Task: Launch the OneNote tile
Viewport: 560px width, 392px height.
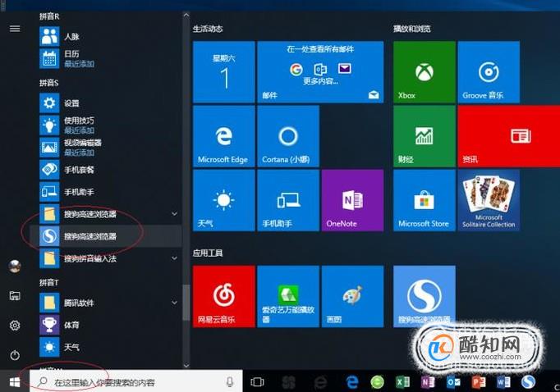Action: [x=352, y=200]
